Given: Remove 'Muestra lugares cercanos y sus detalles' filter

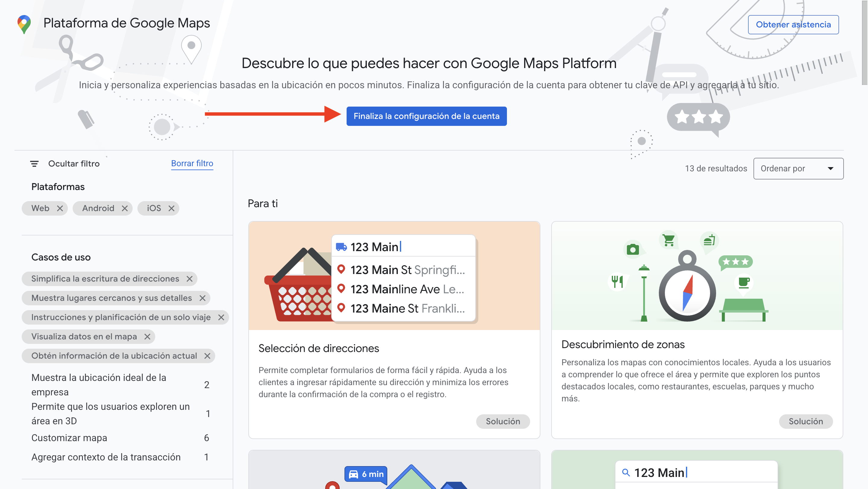Looking at the screenshot, I should pos(203,298).
